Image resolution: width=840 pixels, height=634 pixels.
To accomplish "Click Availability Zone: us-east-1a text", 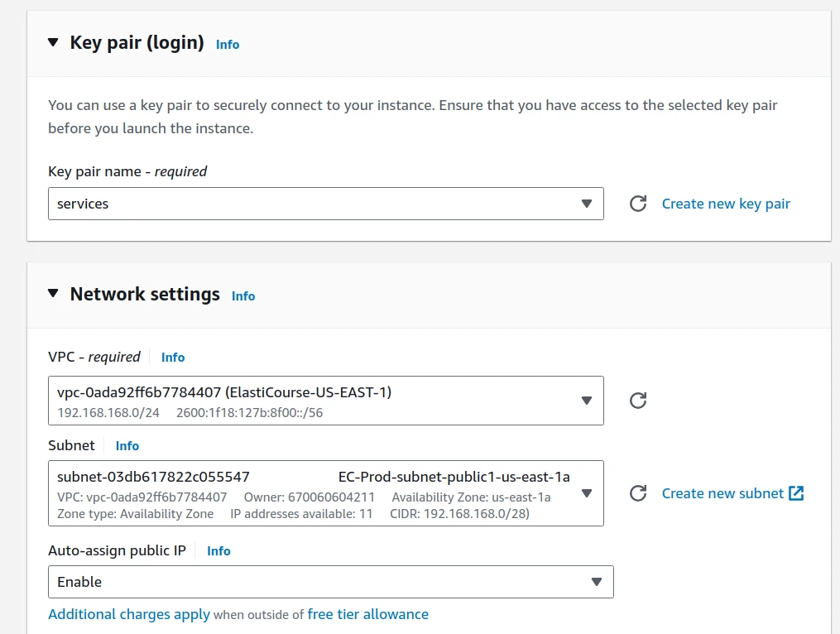I will [472, 497].
